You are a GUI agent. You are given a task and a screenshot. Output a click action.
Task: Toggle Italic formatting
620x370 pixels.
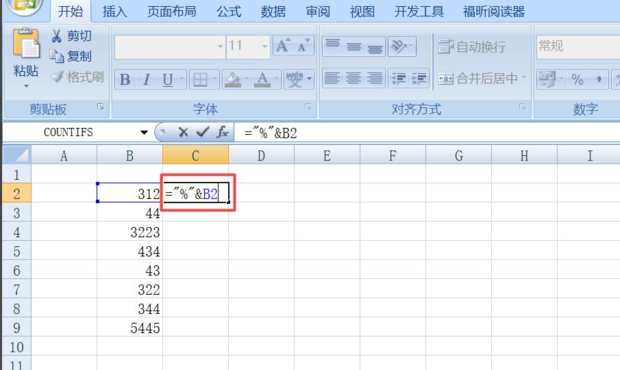[x=146, y=79]
